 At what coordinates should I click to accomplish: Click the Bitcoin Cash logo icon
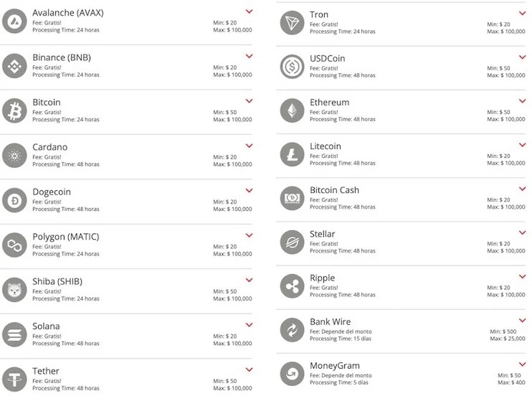292,198
